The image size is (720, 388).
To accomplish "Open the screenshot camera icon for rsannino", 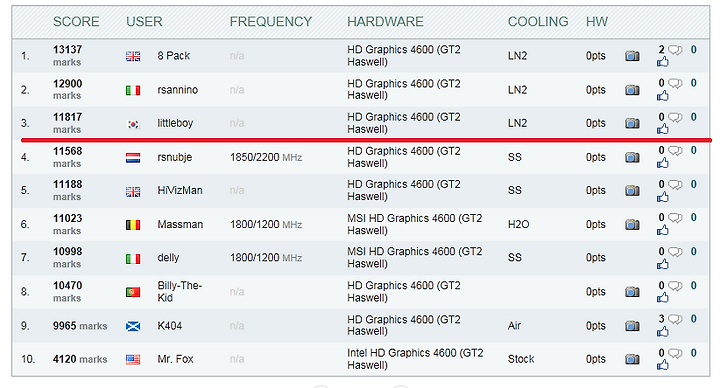I will coord(632,90).
